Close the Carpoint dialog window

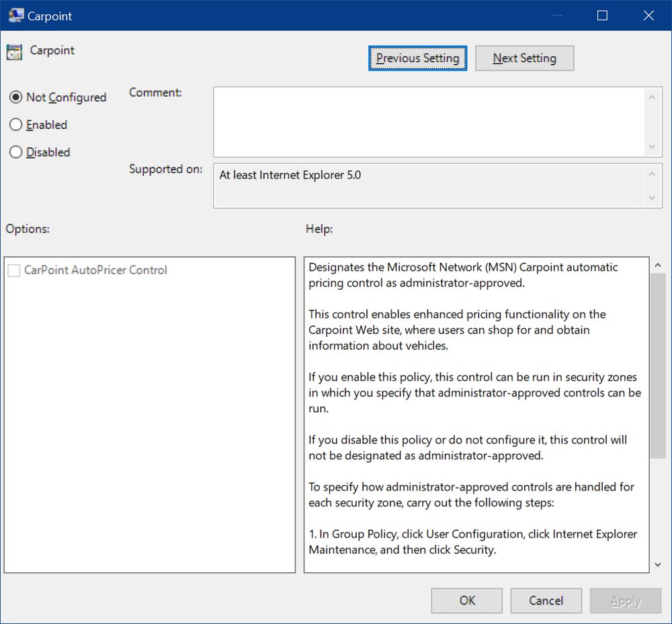pos(648,15)
